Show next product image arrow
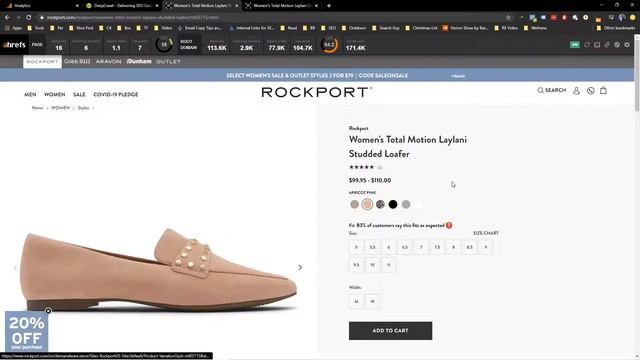The image size is (640, 360). point(300,267)
